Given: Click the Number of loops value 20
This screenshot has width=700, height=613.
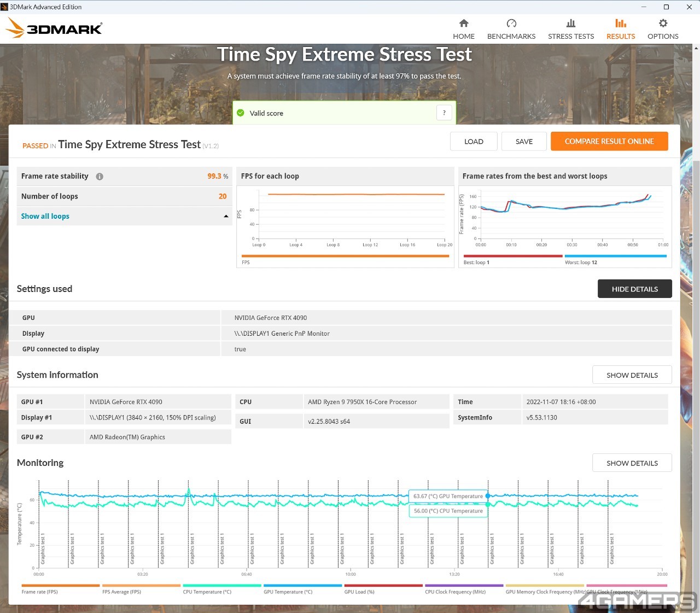Looking at the screenshot, I should click(223, 196).
